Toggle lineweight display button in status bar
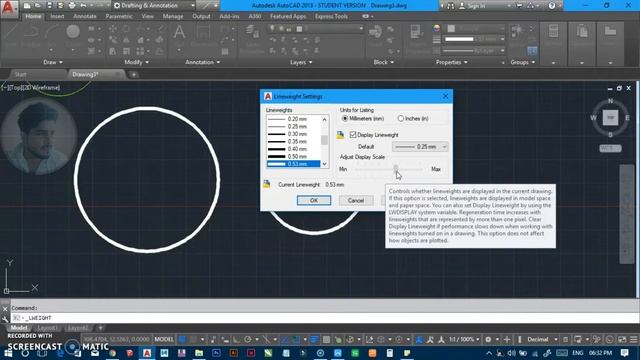This screenshot has width=640, height=360. pyautogui.click(x=314, y=340)
